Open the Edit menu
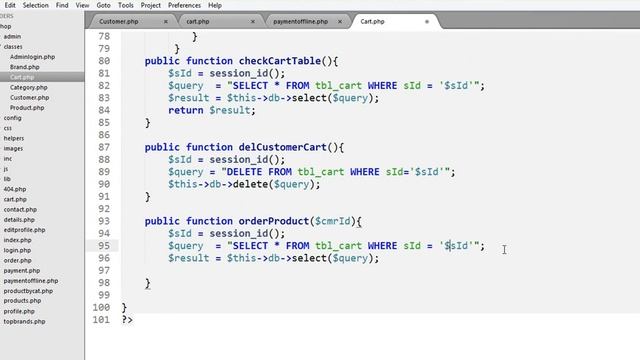This screenshot has height=360, width=640. 10,5
